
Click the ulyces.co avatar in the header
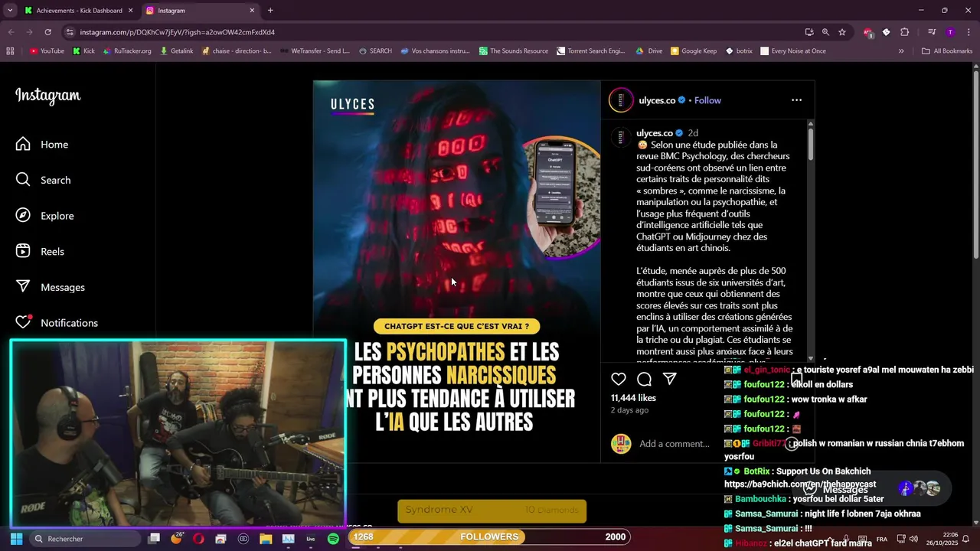click(621, 100)
